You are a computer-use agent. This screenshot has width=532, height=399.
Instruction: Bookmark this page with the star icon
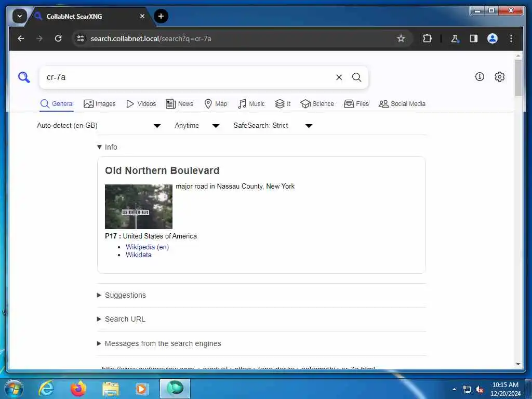pyautogui.click(x=401, y=38)
